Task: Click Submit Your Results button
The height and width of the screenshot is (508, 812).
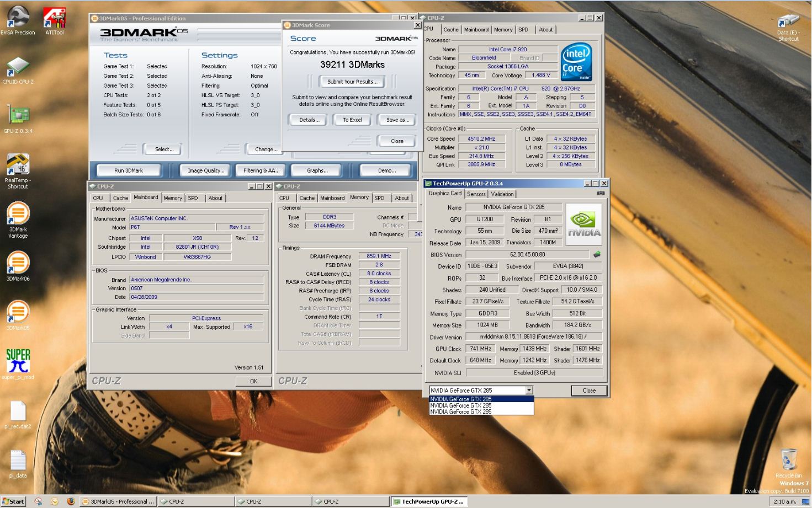Action: (352, 82)
